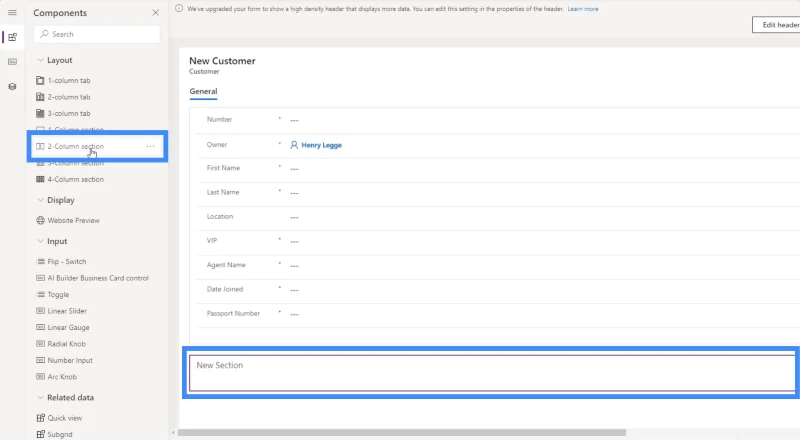Click the Website Preview globe icon
Viewport: 800px width, 440px height.
(40, 221)
